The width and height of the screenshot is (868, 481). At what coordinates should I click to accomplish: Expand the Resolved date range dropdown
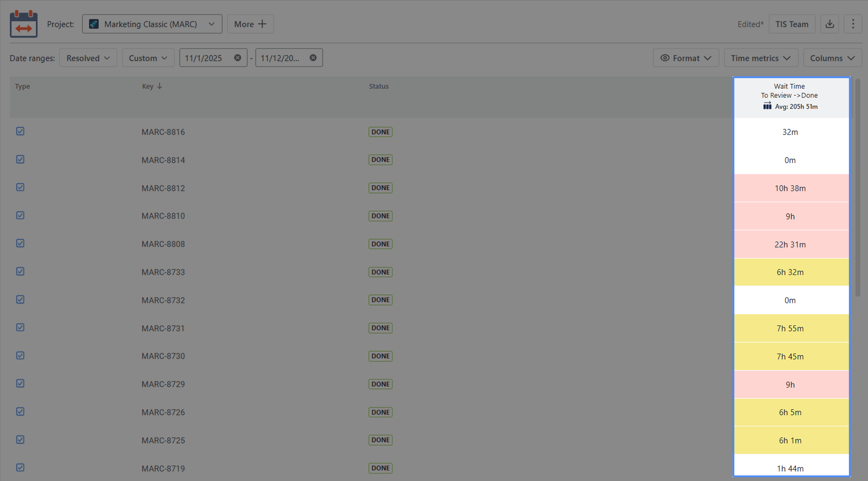click(x=88, y=58)
